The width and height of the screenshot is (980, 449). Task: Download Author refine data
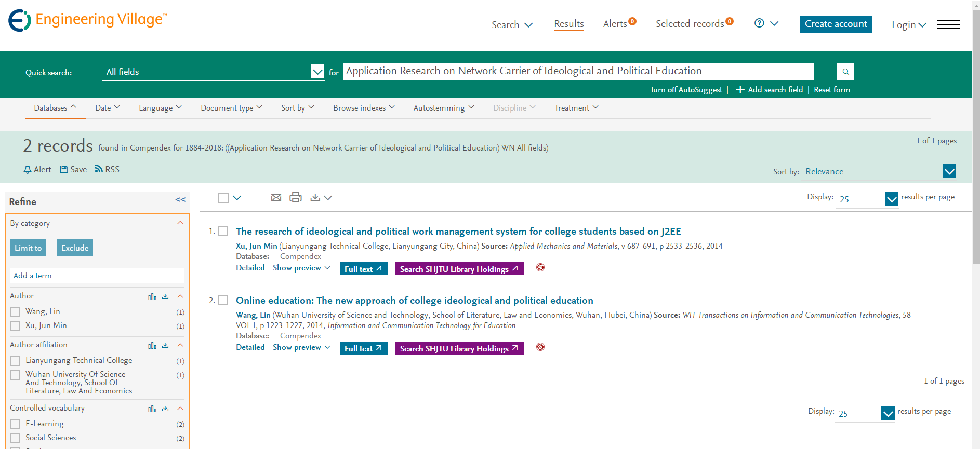click(165, 296)
